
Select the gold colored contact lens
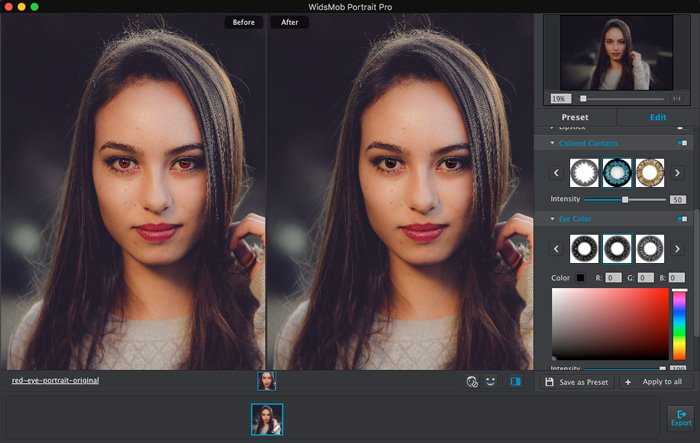pos(650,173)
